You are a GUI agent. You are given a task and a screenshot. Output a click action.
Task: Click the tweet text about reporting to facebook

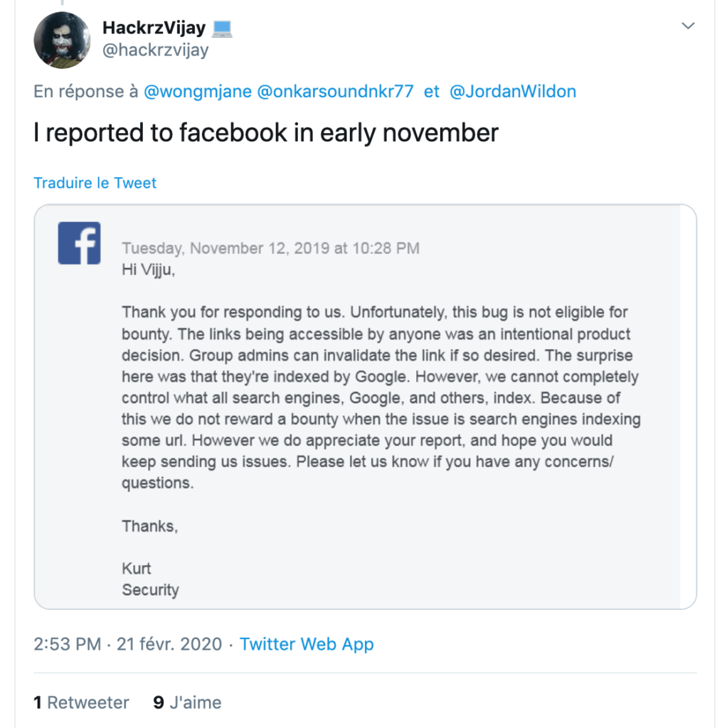[266, 133]
